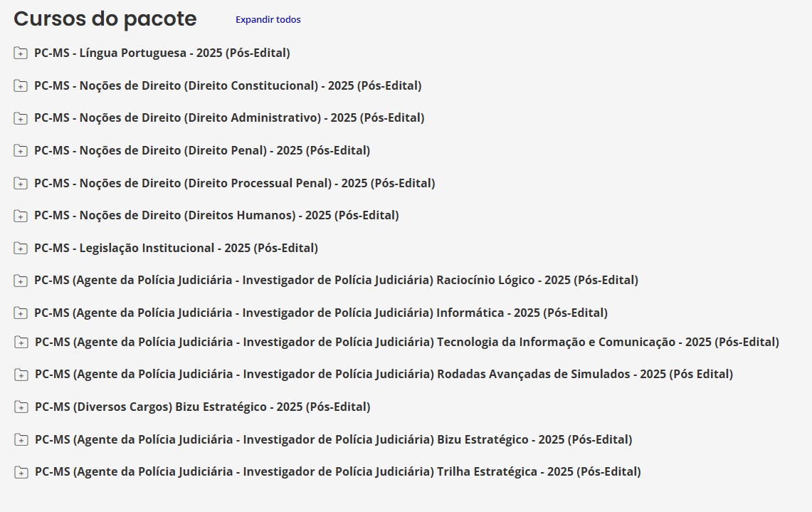Click the expand icon next to Direito Penal
The height and width of the screenshot is (512, 812).
21,150
